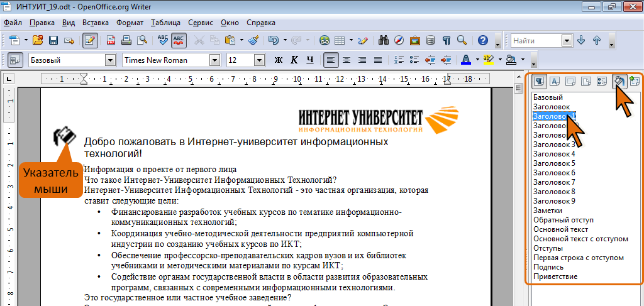Create a new document with the New icon
Screen dimensions: 644x306
tap(14, 40)
